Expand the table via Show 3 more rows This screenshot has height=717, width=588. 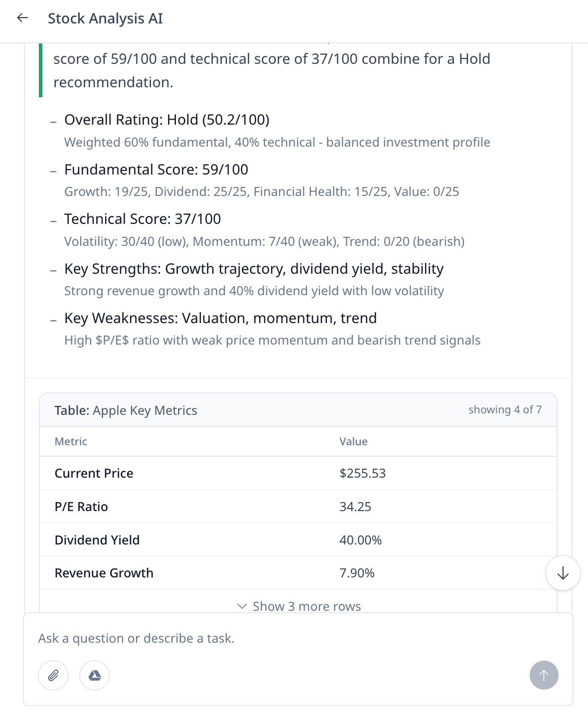(x=299, y=606)
